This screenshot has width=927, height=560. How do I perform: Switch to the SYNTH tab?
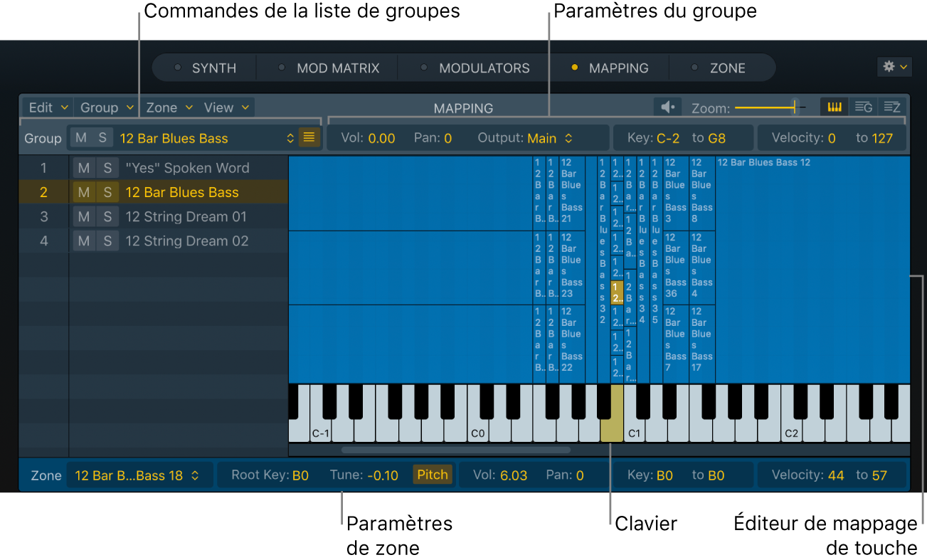(206, 68)
